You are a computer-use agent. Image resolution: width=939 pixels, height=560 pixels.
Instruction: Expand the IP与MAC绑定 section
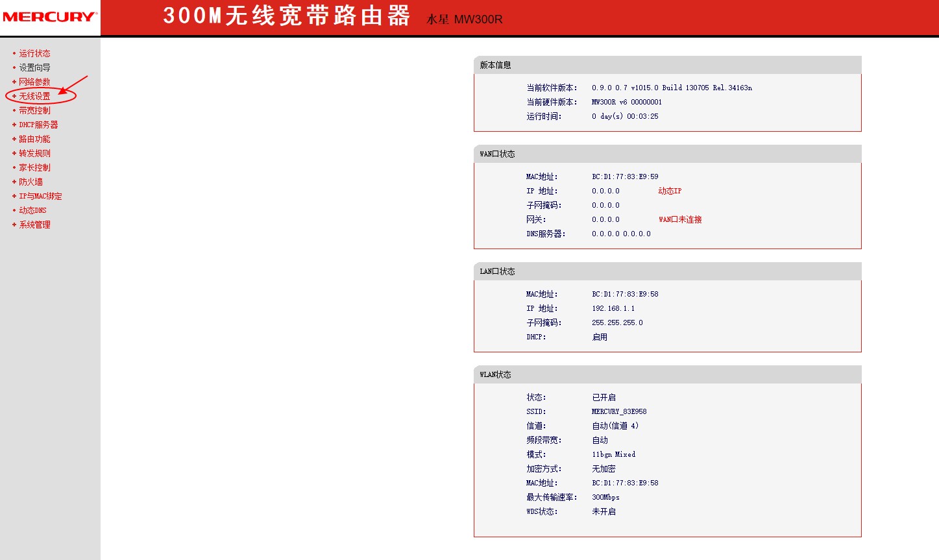(x=39, y=195)
